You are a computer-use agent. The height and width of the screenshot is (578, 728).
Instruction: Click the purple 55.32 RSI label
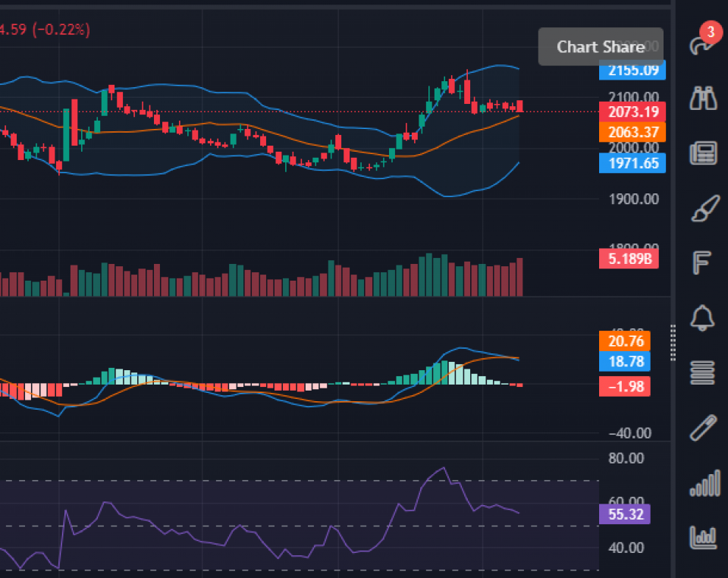[x=624, y=514]
